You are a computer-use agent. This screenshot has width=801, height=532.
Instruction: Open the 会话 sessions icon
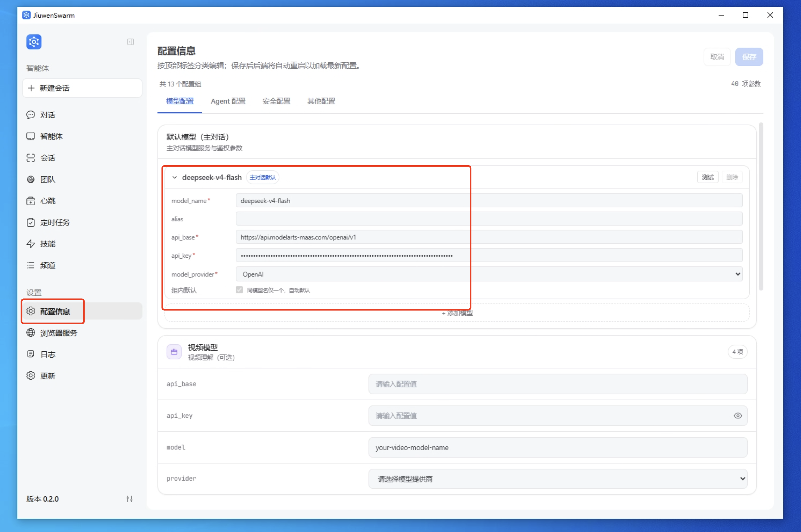click(31, 158)
